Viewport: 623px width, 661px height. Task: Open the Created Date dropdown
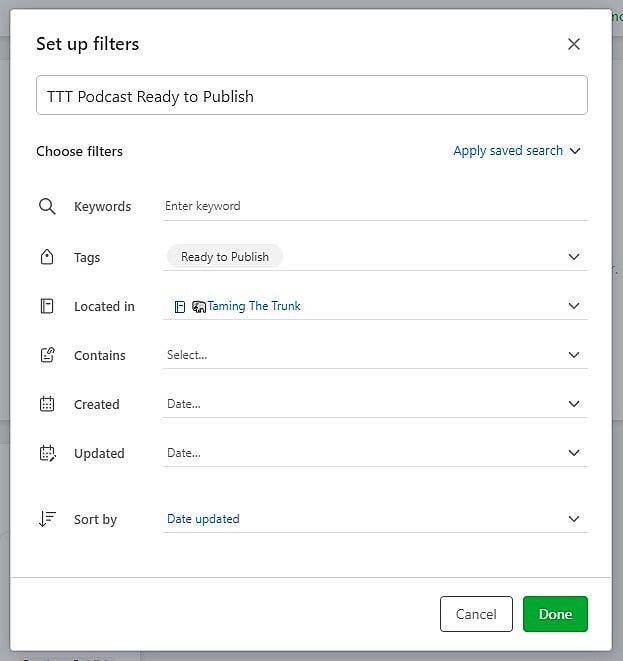[x=375, y=404]
